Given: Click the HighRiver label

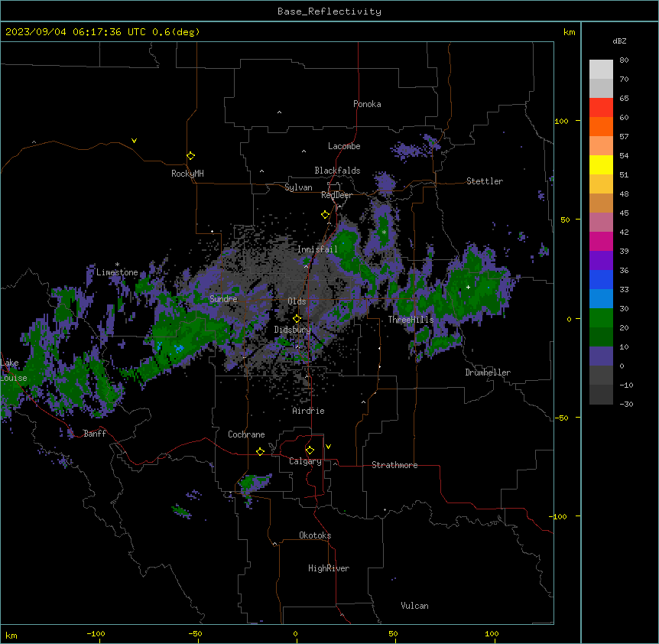Looking at the screenshot, I should [x=329, y=568].
